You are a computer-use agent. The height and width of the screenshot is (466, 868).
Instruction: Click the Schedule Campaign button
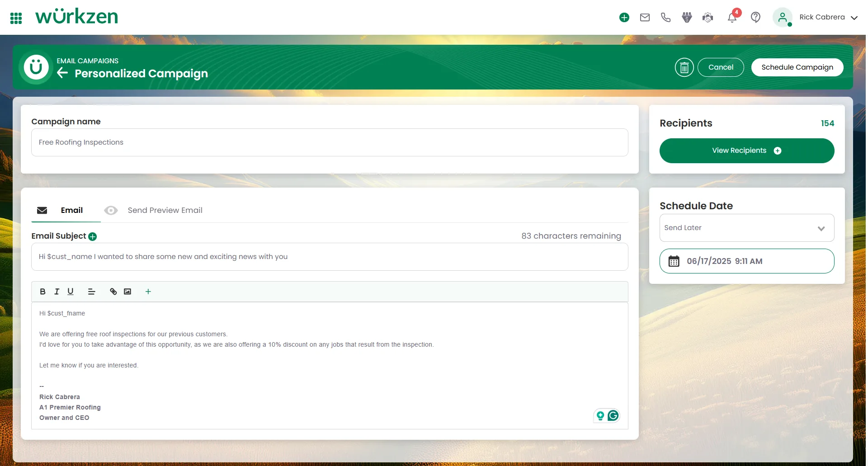pos(797,67)
